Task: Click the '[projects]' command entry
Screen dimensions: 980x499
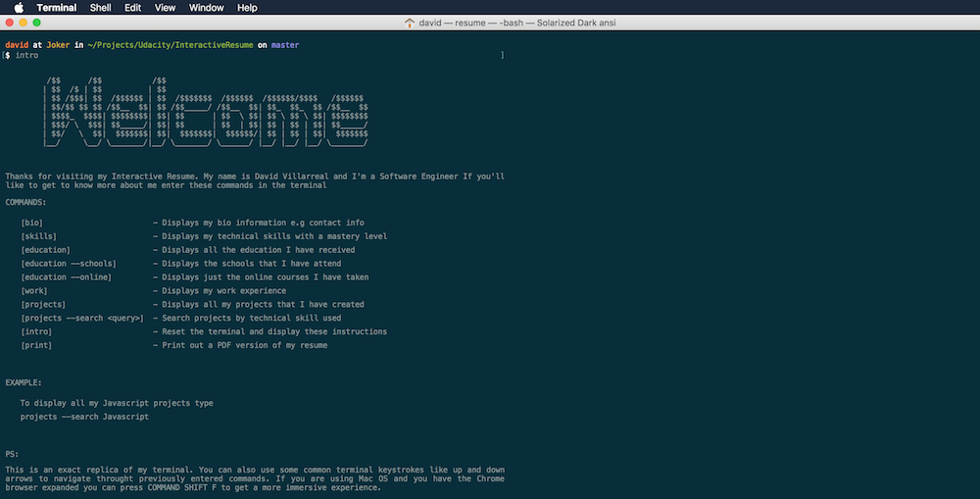Action: 43,305
